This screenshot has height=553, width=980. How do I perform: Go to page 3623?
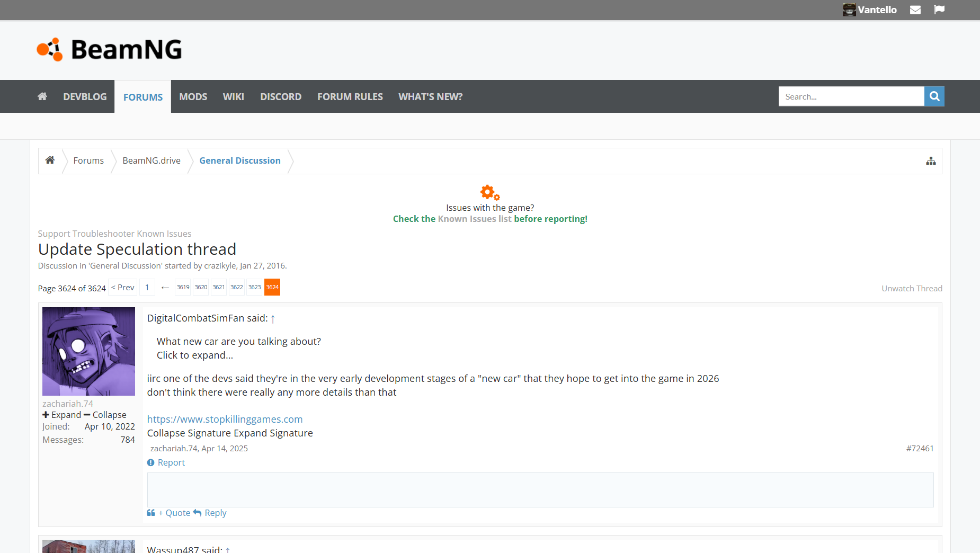pyautogui.click(x=255, y=287)
